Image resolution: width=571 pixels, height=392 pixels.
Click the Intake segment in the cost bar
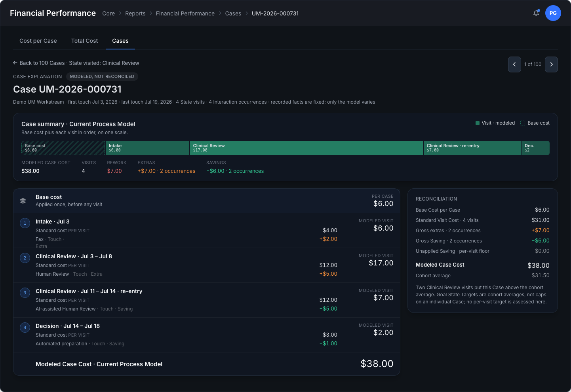coord(147,148)
